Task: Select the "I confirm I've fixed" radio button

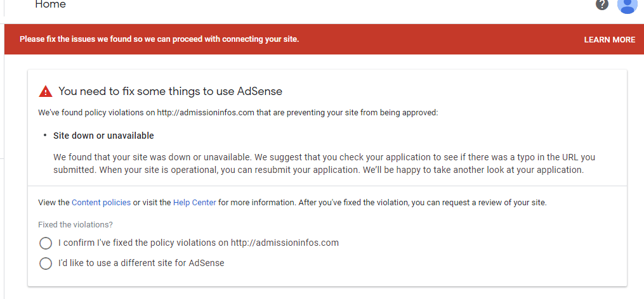Action: [46, 243]
